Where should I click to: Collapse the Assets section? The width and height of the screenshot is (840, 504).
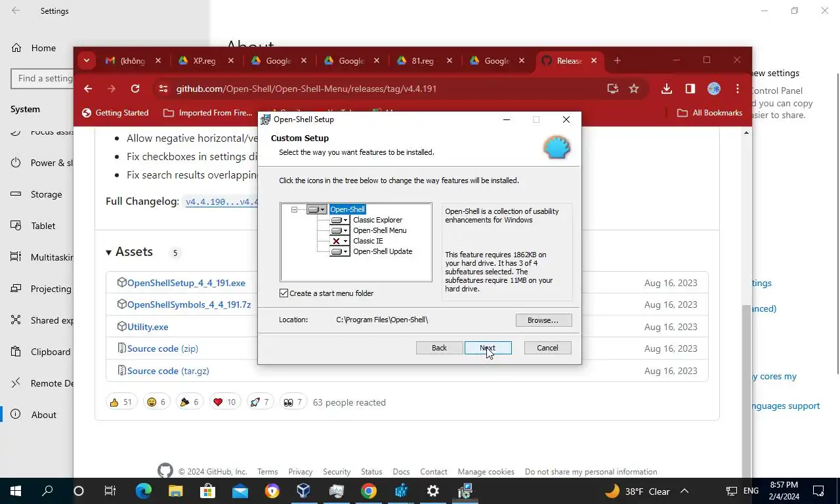(129, 252)
